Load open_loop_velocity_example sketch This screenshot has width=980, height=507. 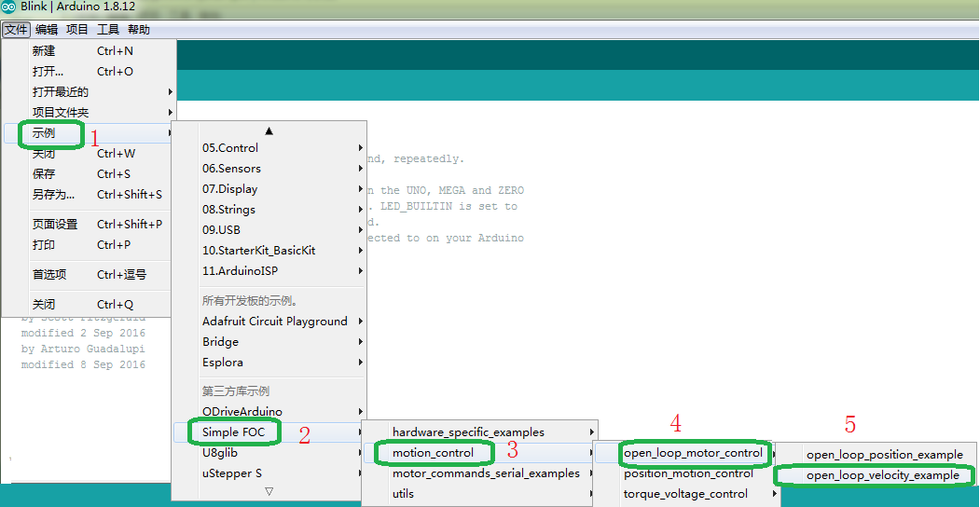pos(876,475)
